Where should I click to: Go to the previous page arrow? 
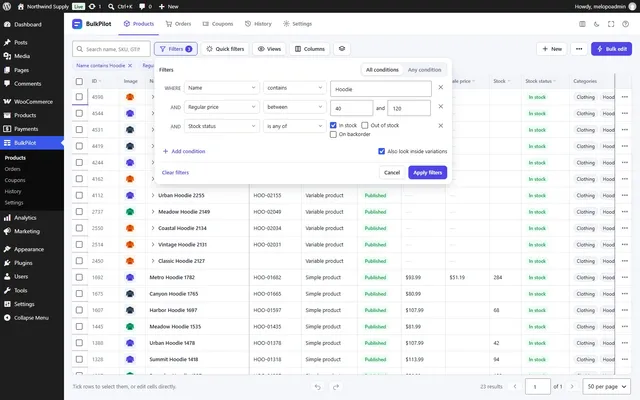515,387
